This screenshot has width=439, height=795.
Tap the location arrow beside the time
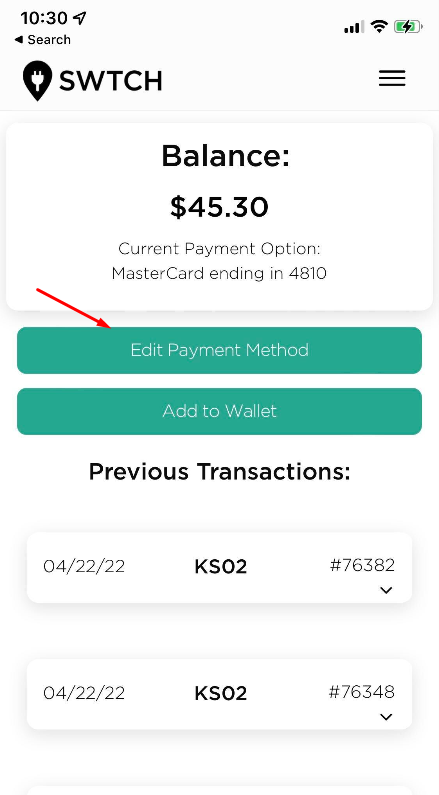click(79, 18)
